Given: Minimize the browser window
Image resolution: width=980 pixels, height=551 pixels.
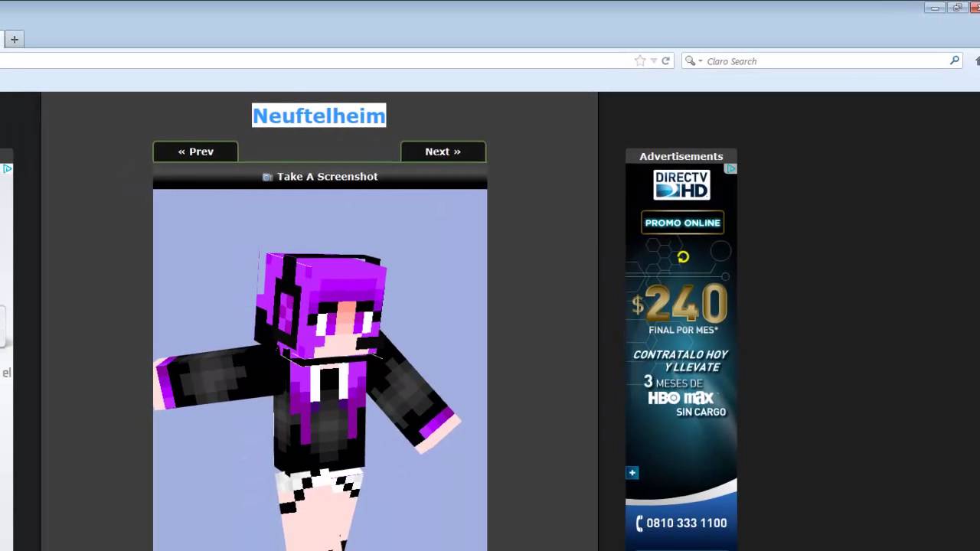Looking at the screenshot, I should [935, 8].
